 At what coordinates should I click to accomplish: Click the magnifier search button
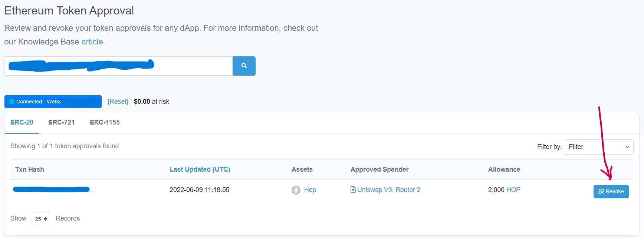[x=244, y=66]
